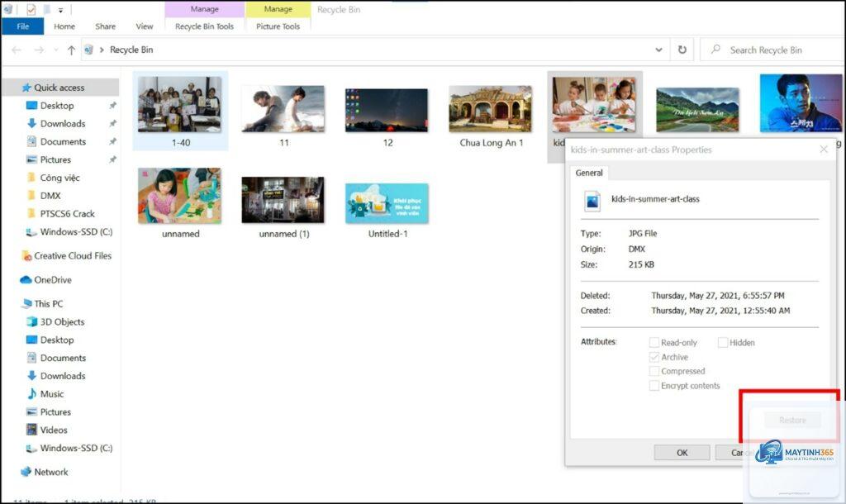Select the Picture Tools tab
846x504 pixels.
278,26
